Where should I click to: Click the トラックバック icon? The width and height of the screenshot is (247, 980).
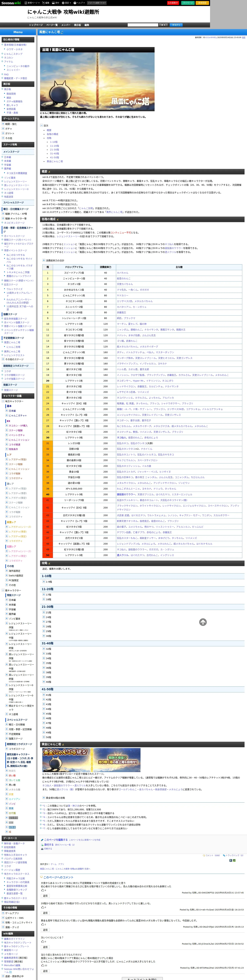point(224,855)
